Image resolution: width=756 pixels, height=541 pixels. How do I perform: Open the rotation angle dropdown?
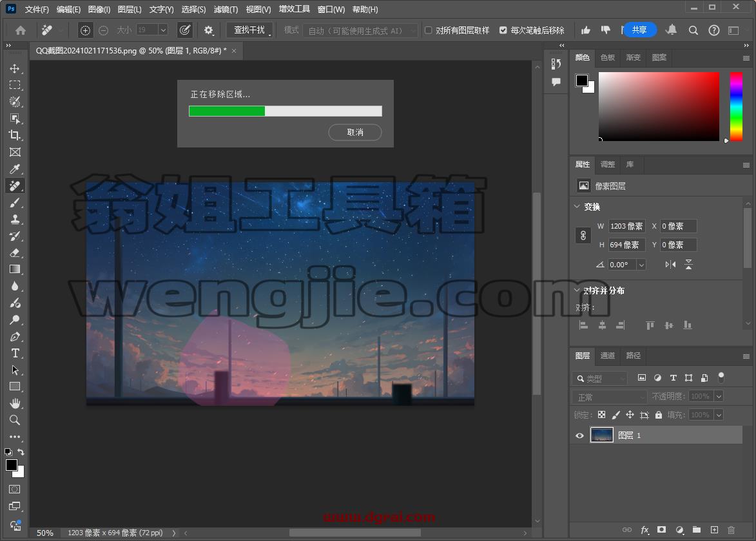coord(641,265)
